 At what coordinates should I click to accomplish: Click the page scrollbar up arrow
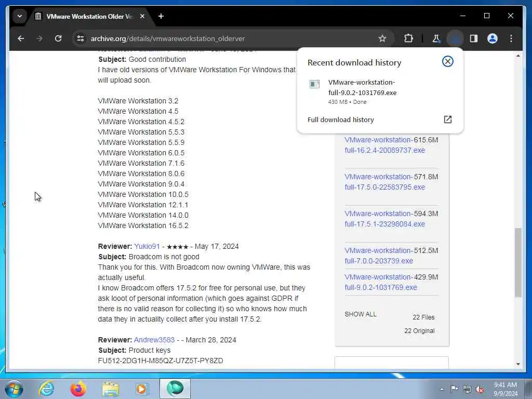518,56
